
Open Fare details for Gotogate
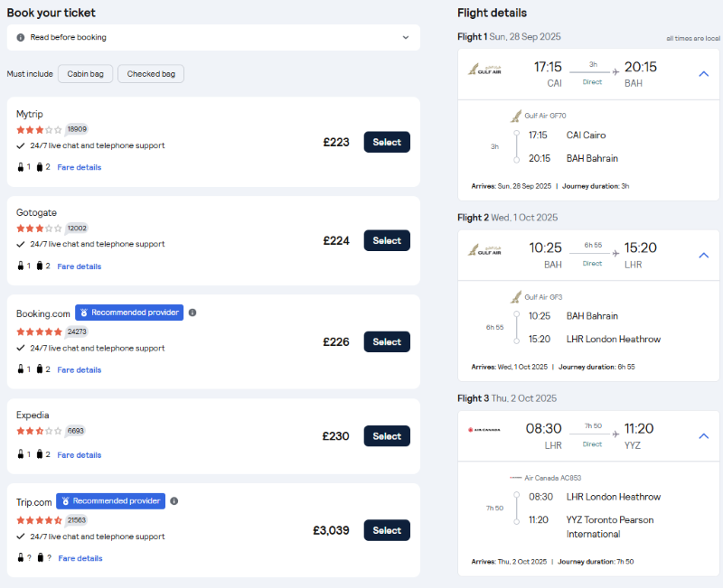(80, 266)
